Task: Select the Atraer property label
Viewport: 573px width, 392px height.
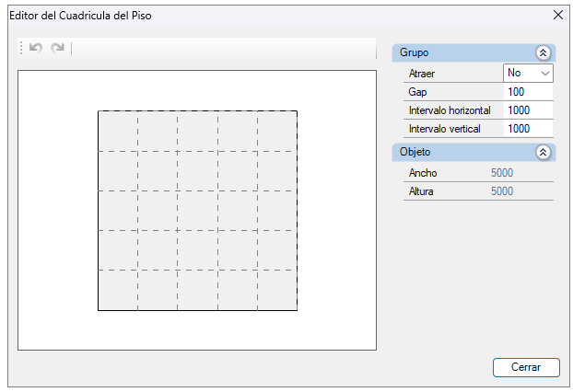Action: [421, 74]
